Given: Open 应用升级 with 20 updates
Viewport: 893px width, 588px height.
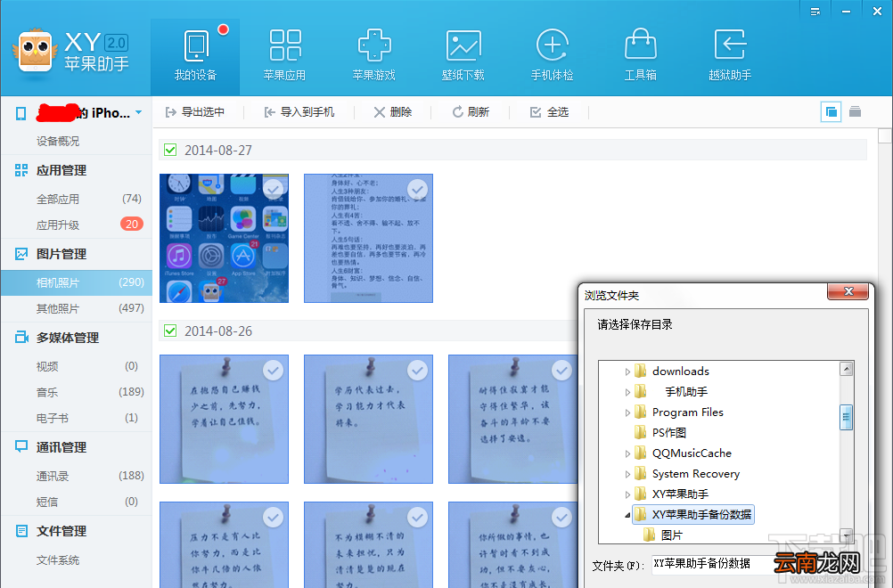Looking at the screenshot, I should tap(77, 225).
